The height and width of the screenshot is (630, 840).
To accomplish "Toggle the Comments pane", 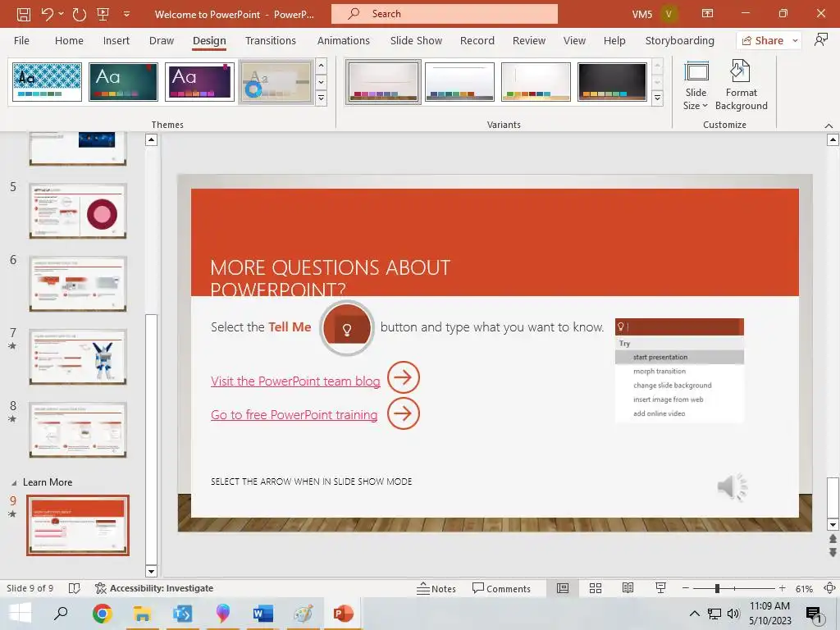I will [x=501, y=589].
